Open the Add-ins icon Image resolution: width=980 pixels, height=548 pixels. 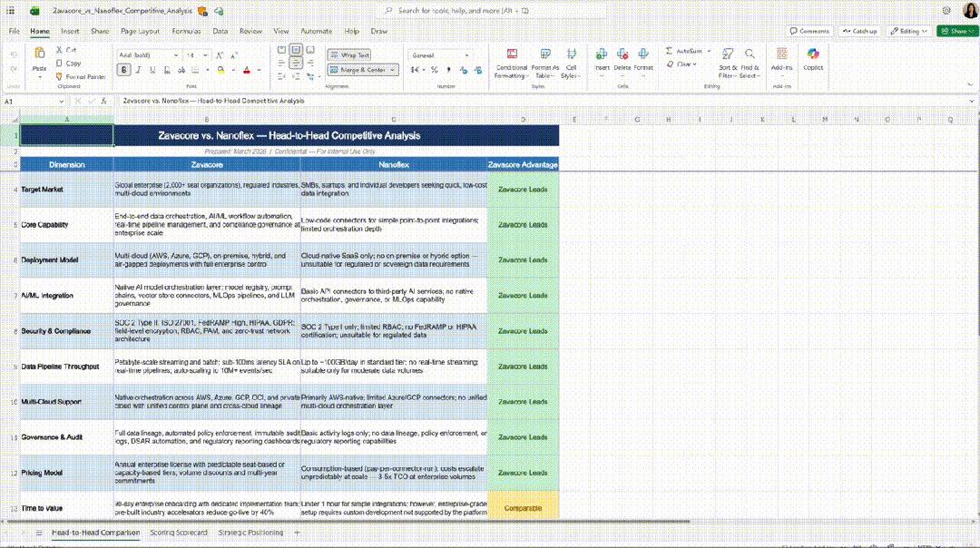coord(781,56)
